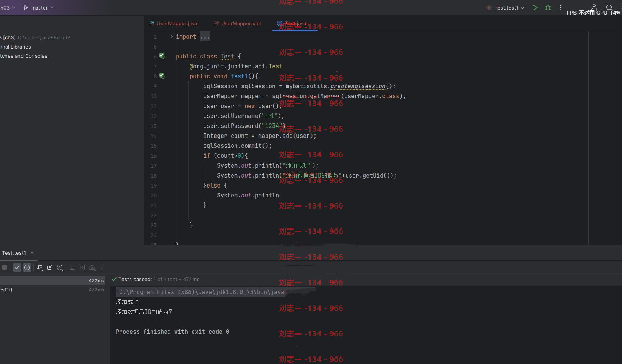
Task: Click the sqlSession.commit() line
Action: coord(238,146)
